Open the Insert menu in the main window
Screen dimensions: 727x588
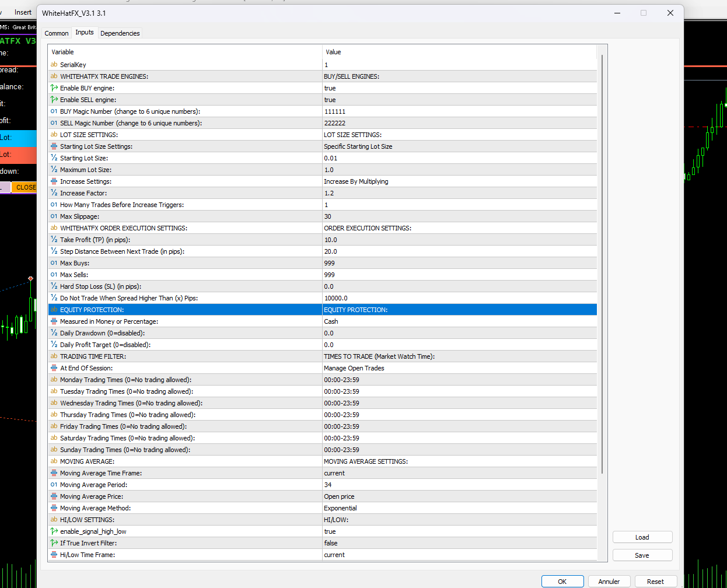tap(23, 12)
